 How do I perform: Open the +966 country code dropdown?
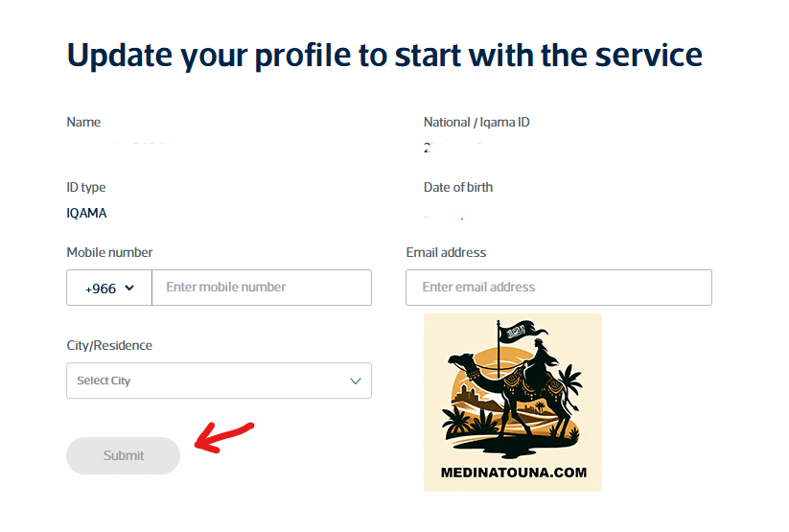coord(108,288)
